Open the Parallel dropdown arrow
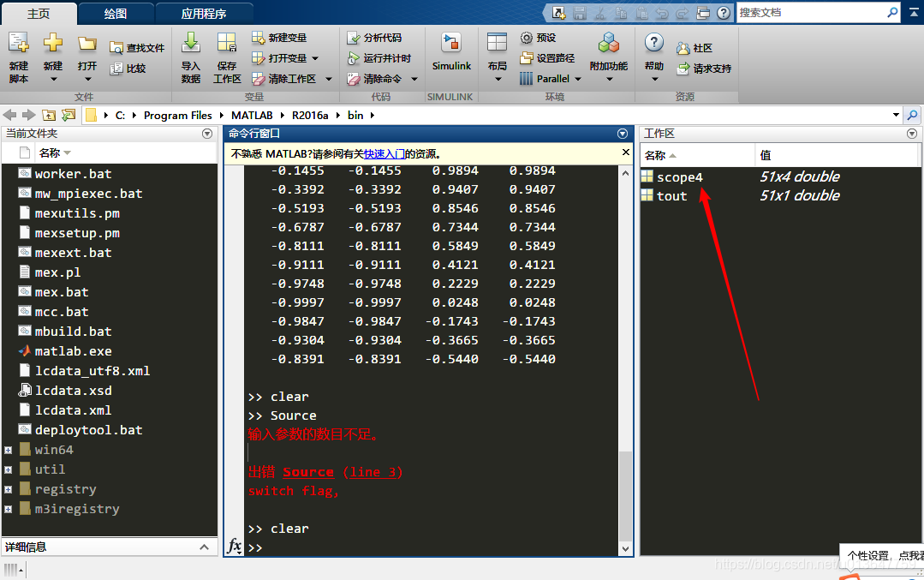The height and width of the screenshot is (580, 924). [x=577, y=79]
